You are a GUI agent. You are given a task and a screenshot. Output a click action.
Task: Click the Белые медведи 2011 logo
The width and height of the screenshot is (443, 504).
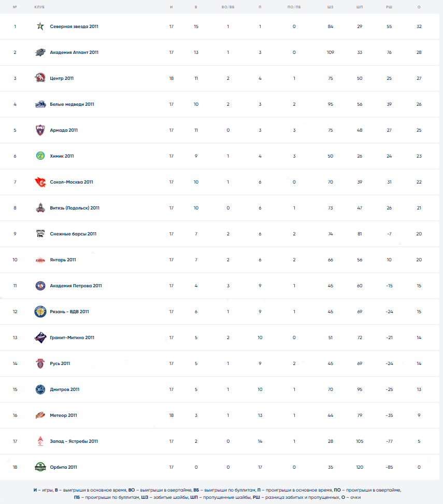40,104
